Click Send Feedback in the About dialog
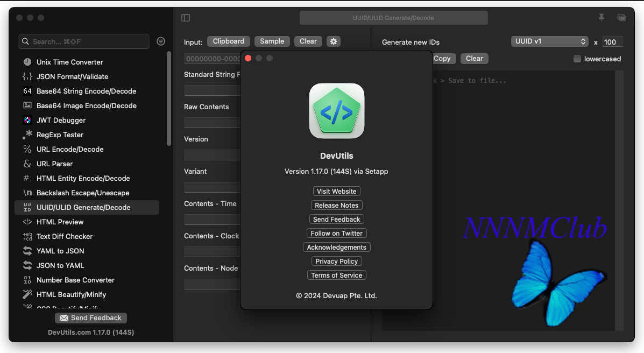Screen dimensions: 644x353 (337, 219)
